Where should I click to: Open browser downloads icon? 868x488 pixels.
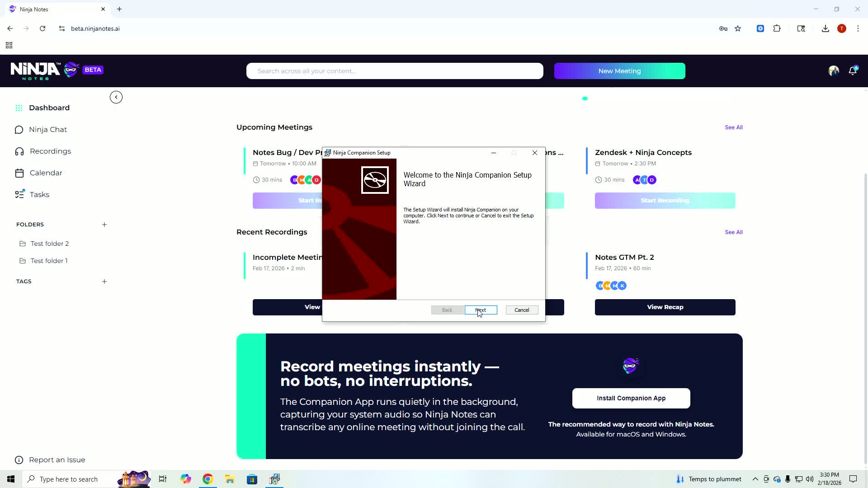826,28
